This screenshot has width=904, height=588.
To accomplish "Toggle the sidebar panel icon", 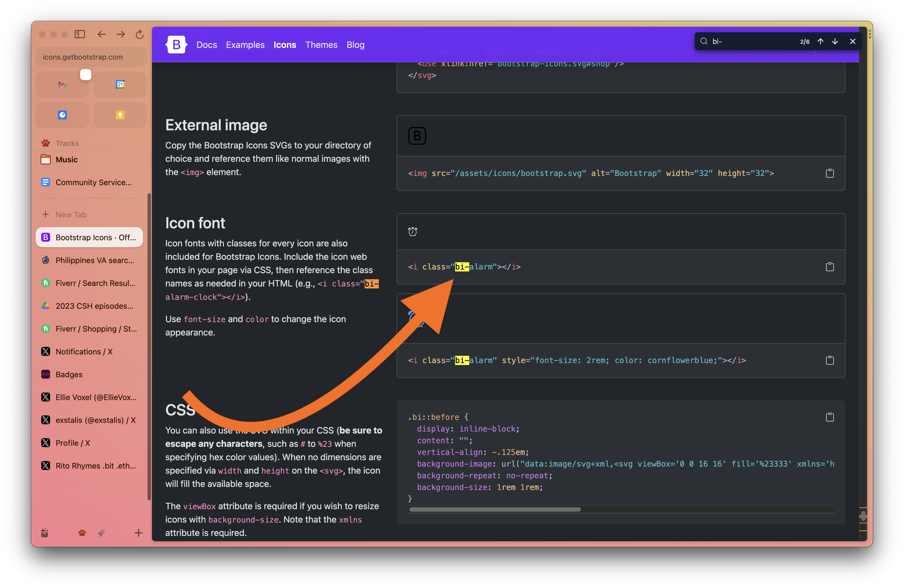I will 80,34.
